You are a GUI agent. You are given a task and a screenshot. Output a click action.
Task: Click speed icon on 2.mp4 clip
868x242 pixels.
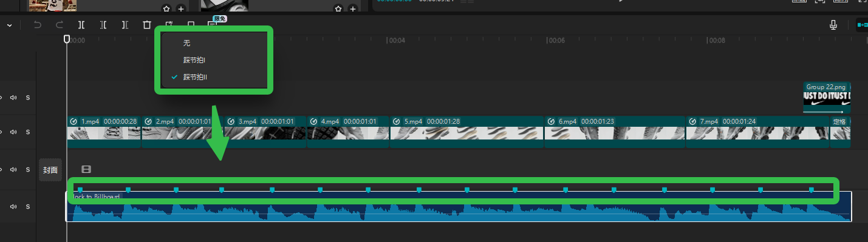(x=149, y=121)
